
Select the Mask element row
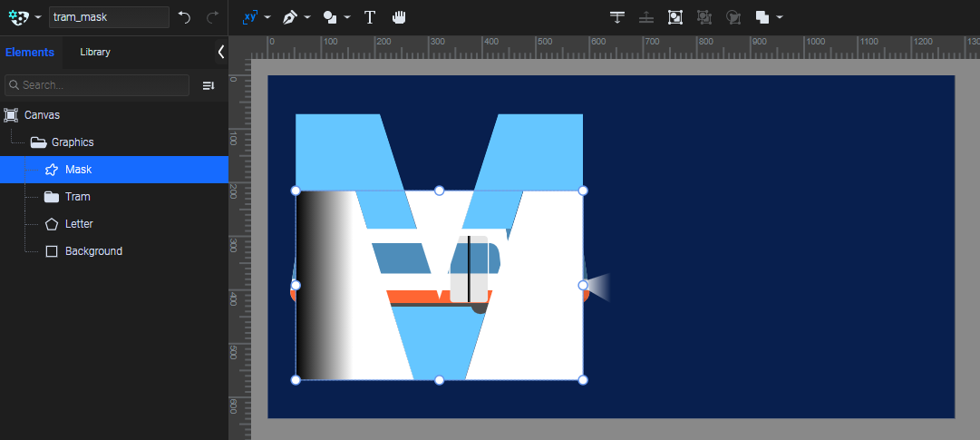pos(113,169)
